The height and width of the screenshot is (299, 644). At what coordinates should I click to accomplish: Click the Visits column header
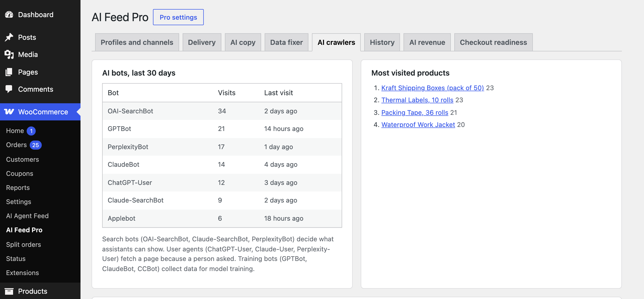coord(227,93)
